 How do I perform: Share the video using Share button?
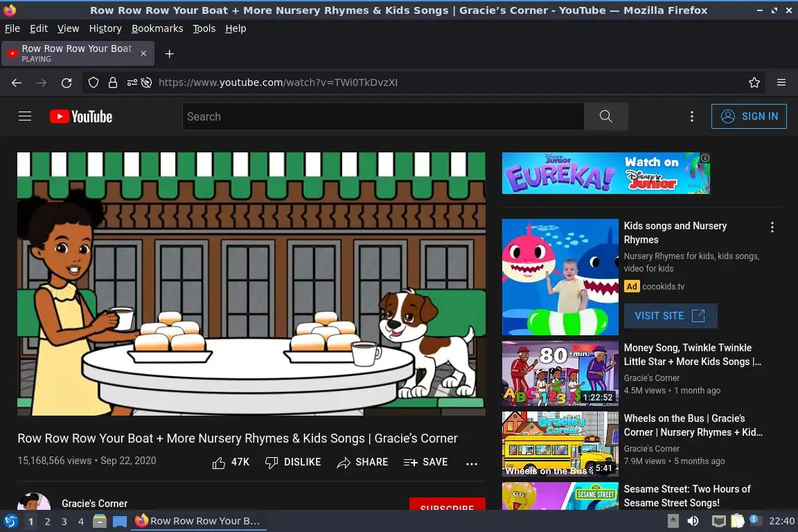[x=362, y=462]
